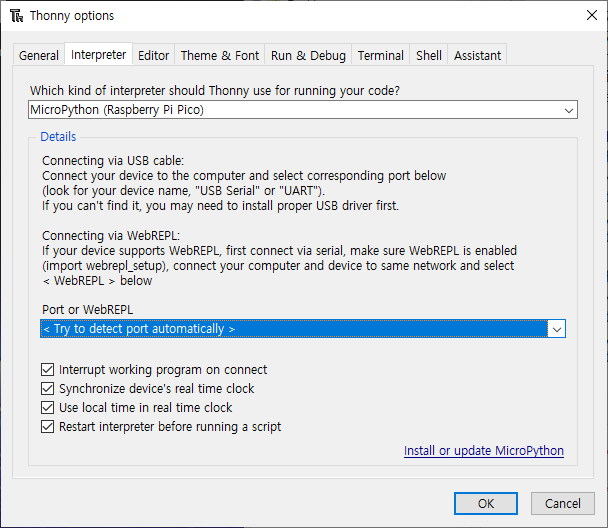Expand the port selection dropdown arrow
Image resolution: width=608 pixels, height=528 pixels.
pyautogui.click(x=557, y=329)
